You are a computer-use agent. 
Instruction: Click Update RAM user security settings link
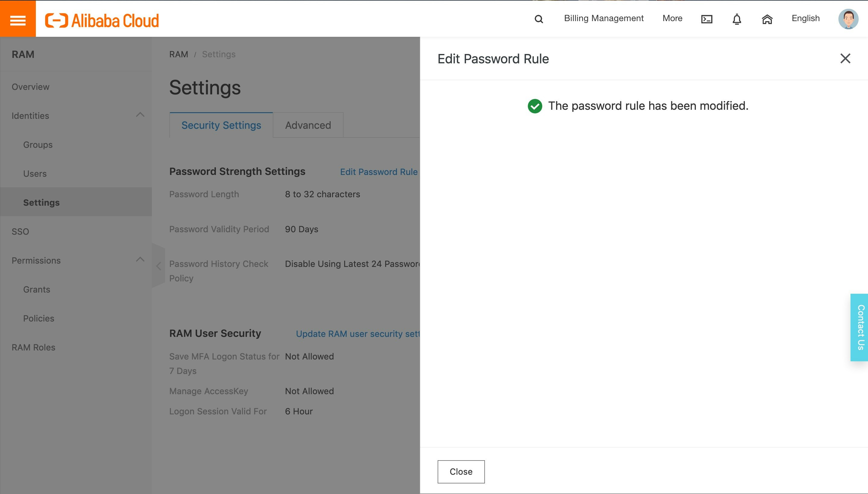pos(358,334)
